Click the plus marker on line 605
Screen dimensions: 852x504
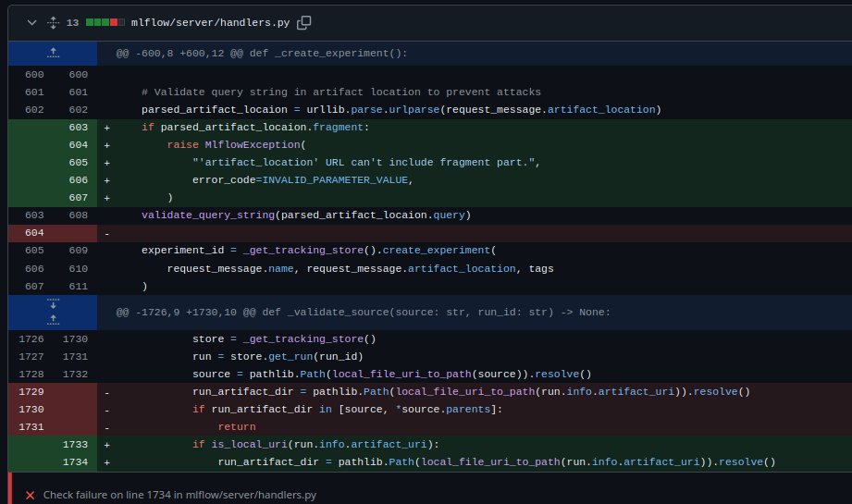click(107, 163)
